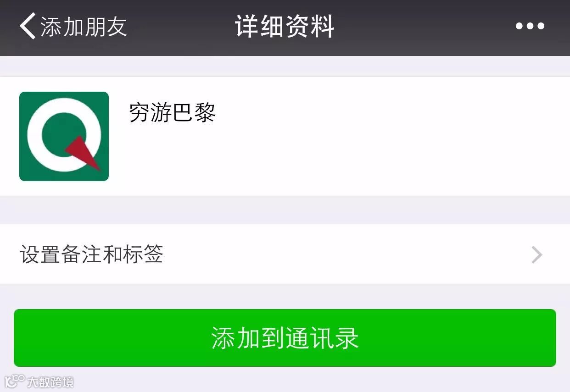570x392 pixels.
Task: View the 穷游巴黎 green Q avatar
Action: pos(64,136)
